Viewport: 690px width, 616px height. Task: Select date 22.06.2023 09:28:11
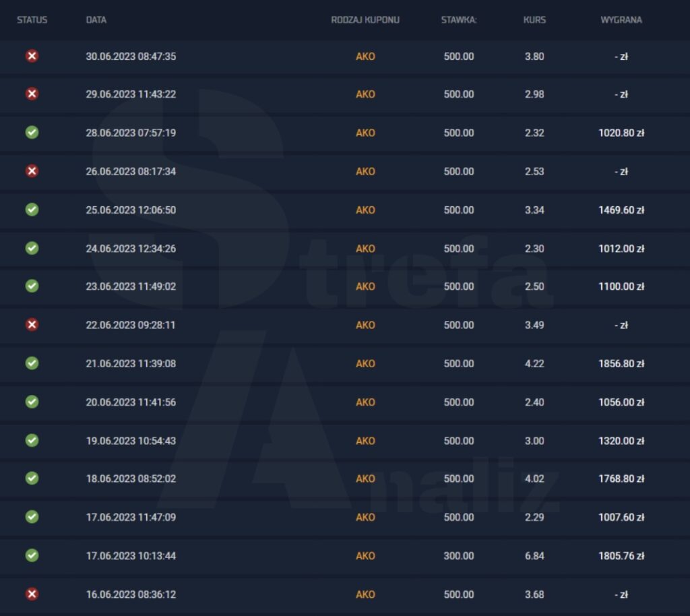coord(130,325)
